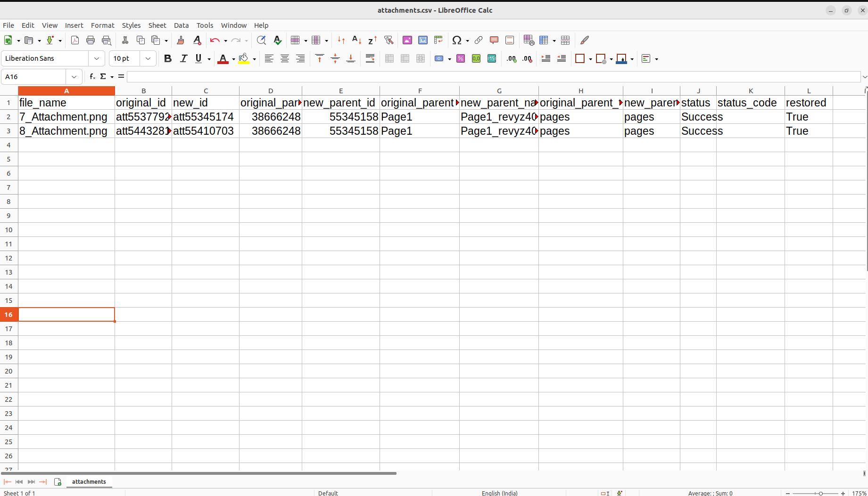868x496 pixels.
Task: Expand the Name Box dropdown arrow
Action: click(74, 77)
